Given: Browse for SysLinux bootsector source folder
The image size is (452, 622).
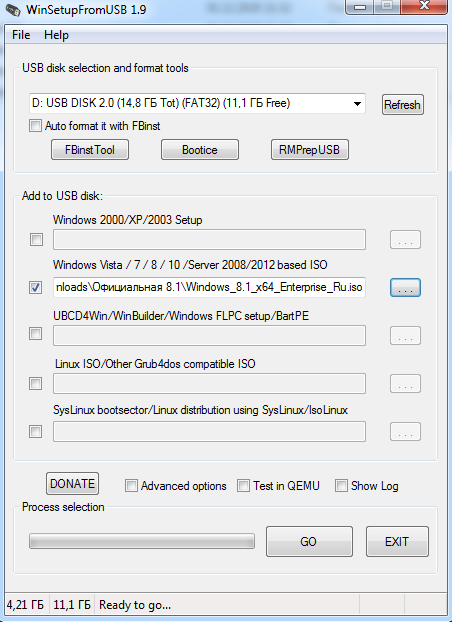Looking at the screenshot, I should coord(405,432).
